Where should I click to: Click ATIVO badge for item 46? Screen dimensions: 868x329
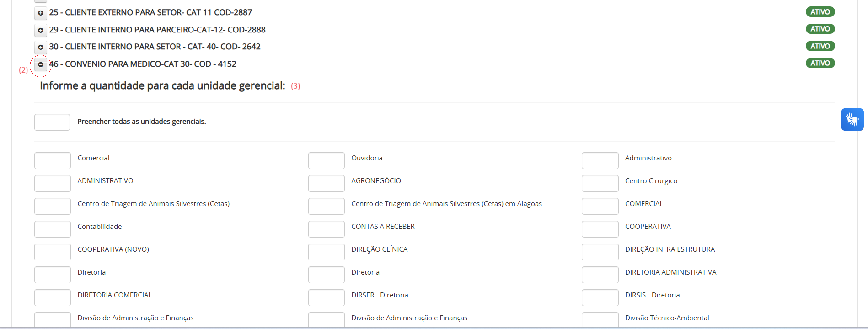click(x=820, y=63)
